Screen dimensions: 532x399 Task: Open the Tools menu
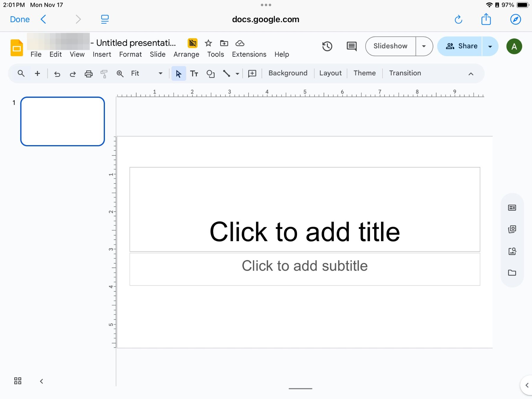tap(215, 54)
